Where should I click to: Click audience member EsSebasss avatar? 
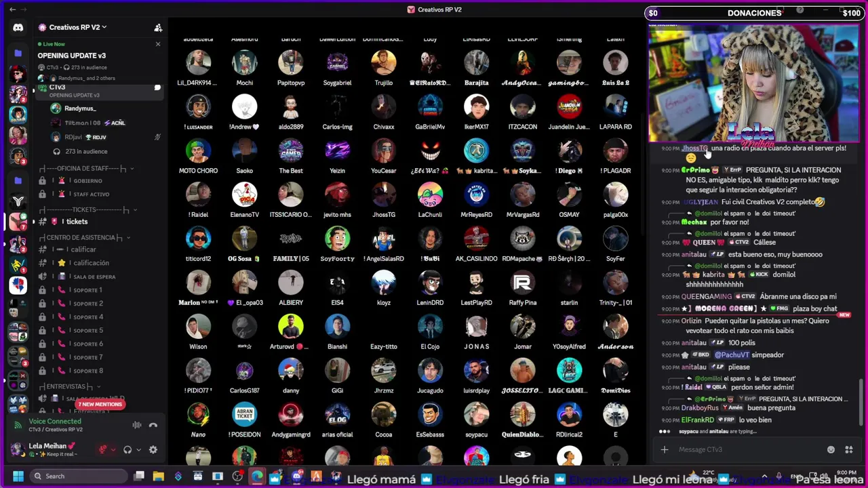pyautogui.click(x=430, y=415)
